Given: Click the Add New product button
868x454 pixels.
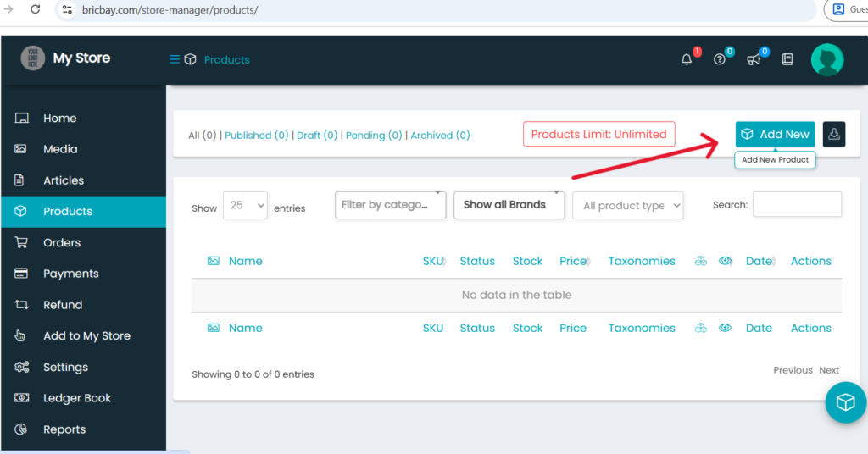Looking at the screenshot, I should (775, 134).
